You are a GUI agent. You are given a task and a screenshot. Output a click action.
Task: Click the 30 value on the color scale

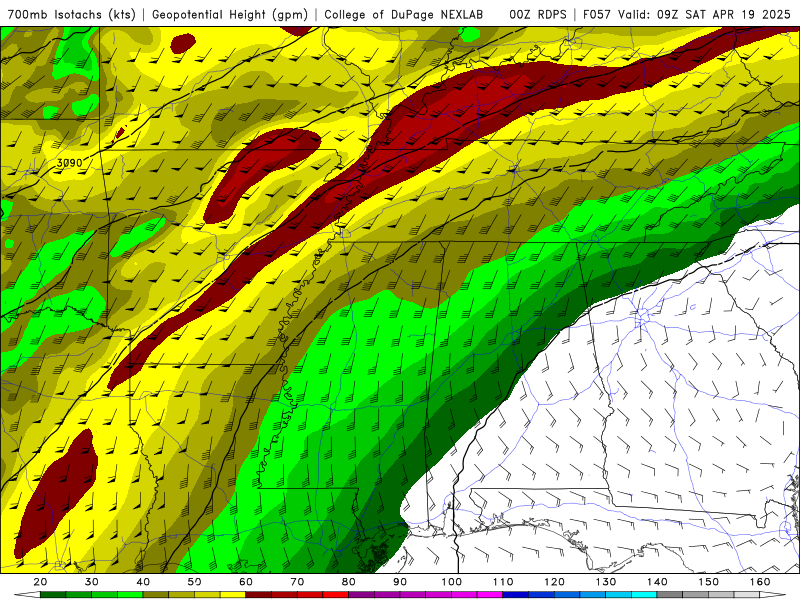[92, 582]
